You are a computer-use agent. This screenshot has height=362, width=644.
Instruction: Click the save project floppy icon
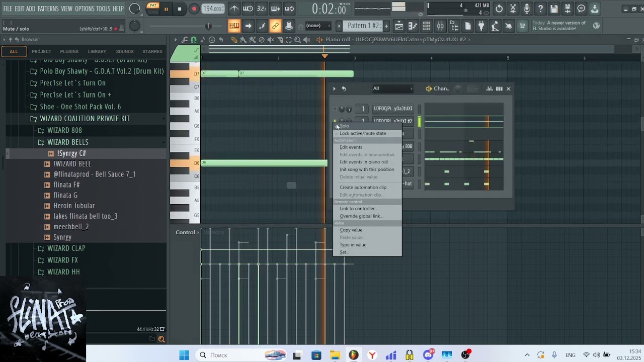pyautogui.click(x=554, y=9)
